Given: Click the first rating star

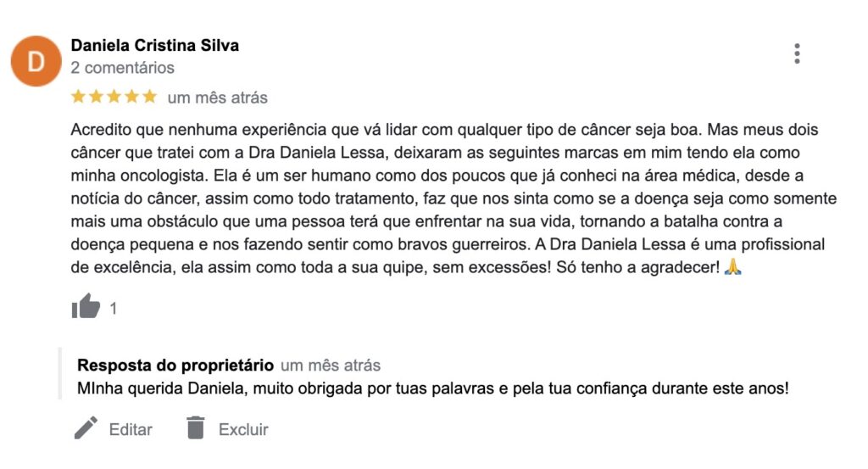Looking at the screenshot, I should tap(79, 97).
